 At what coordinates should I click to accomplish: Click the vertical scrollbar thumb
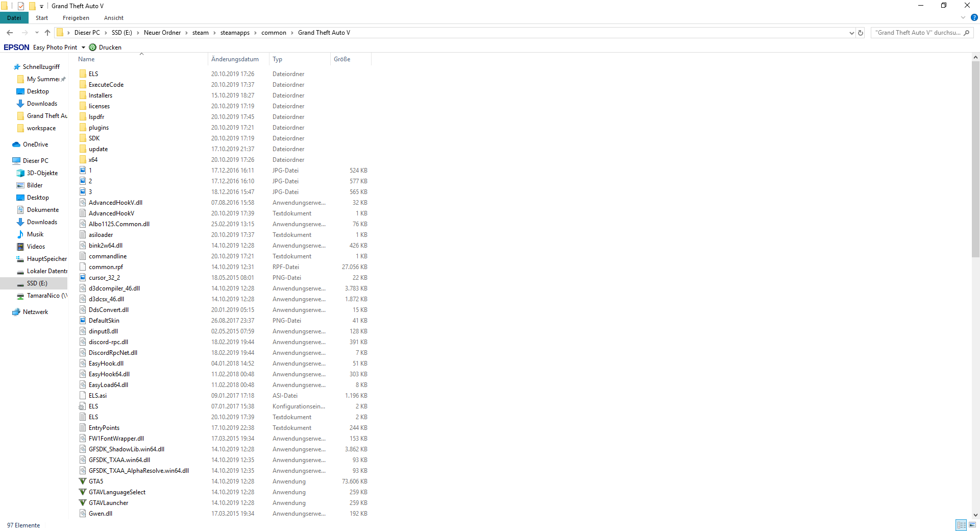(x=975, y=160)
